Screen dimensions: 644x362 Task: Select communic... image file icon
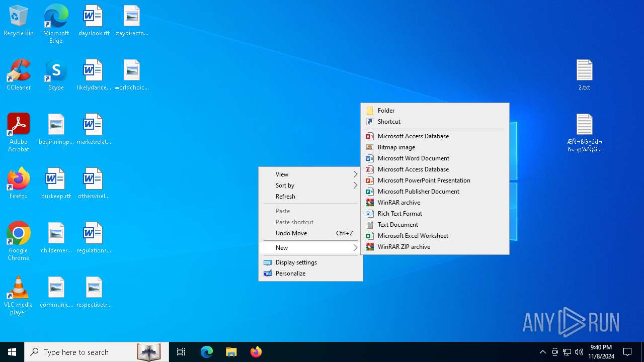click(x=56, y=293)
